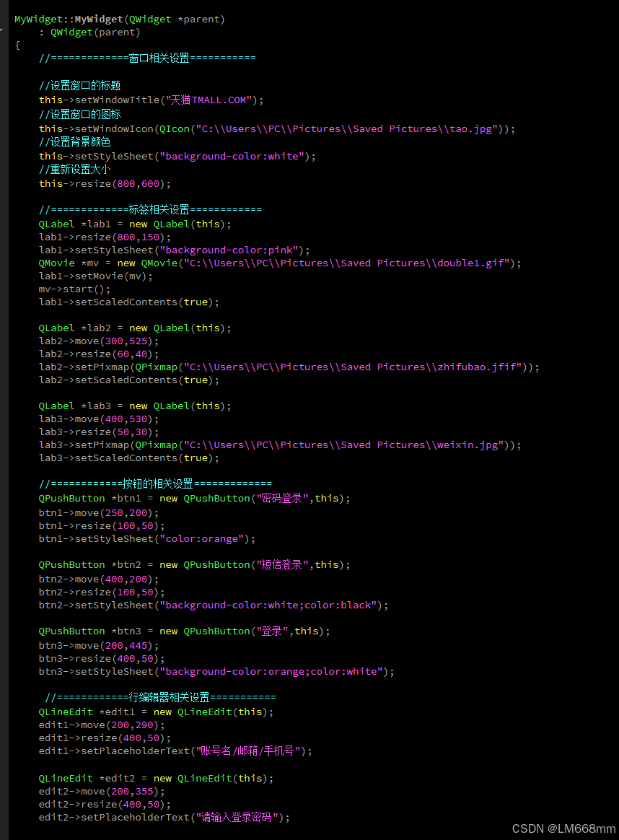Click the text ": QWidget(parent)"
Viewport: 619px width, 840px height.
[89, 32]
